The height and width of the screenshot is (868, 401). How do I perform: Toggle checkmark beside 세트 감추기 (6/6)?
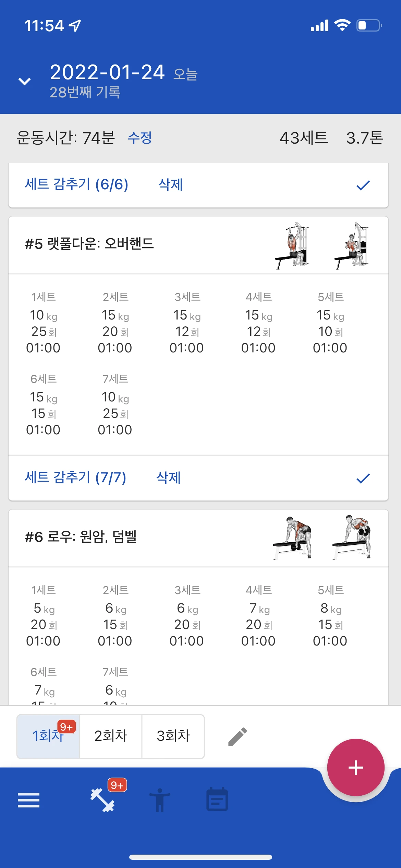pyautogui.click(x=363, y=185)
